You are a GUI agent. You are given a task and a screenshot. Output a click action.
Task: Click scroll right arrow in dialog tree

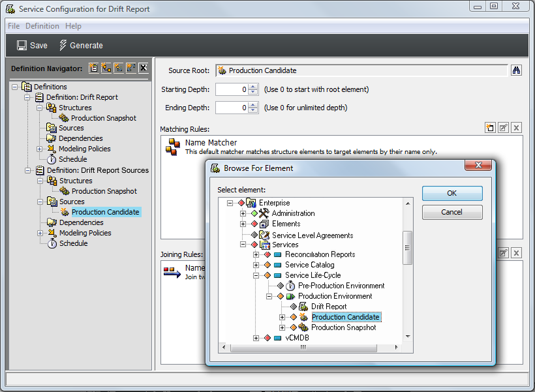tap(396, 347)
